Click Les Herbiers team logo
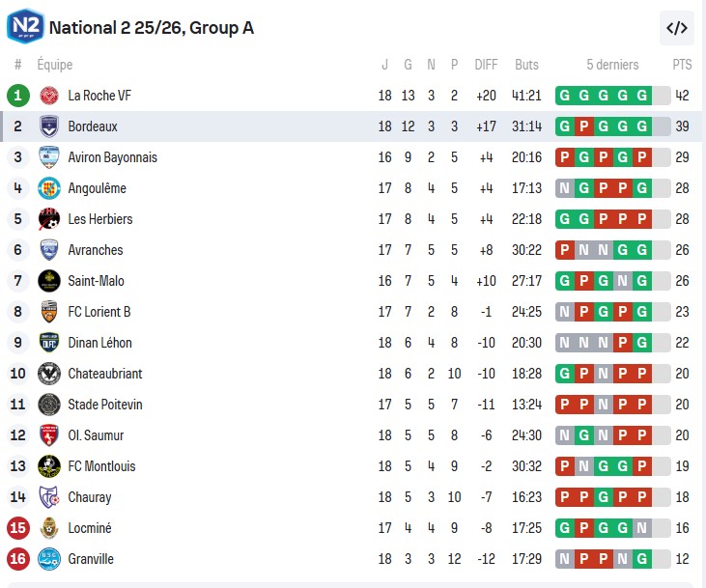Screen dimensions: 706x588 (49, 219)
